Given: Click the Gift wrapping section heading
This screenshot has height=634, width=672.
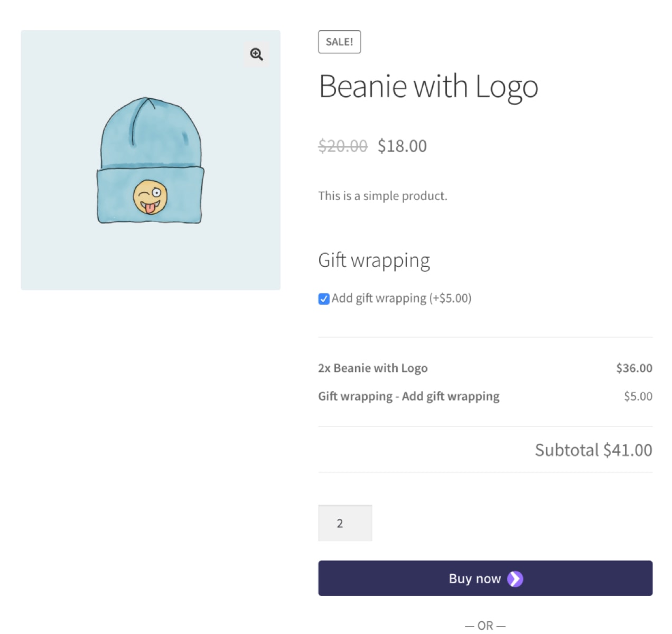Looking at the screenshot, I should (x=374, y=260).
